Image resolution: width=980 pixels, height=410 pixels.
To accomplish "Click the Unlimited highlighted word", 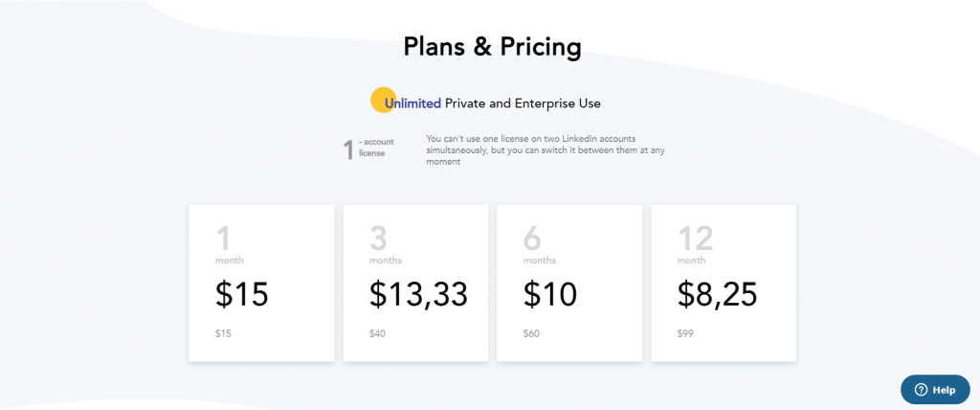I will pos(413,103).
